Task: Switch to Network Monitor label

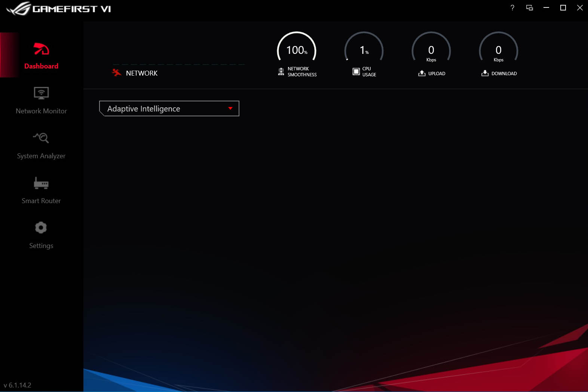Action: 41,111
